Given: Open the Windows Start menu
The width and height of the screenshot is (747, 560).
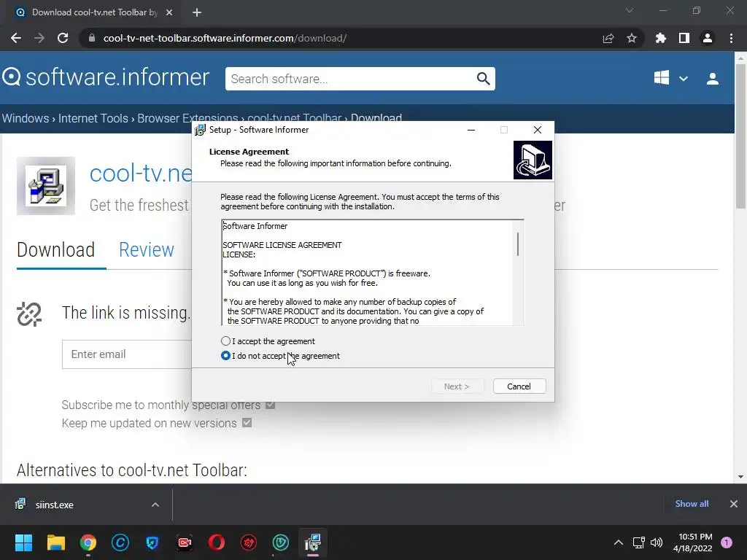Looking at the screenshot, I should coord(23,542).
